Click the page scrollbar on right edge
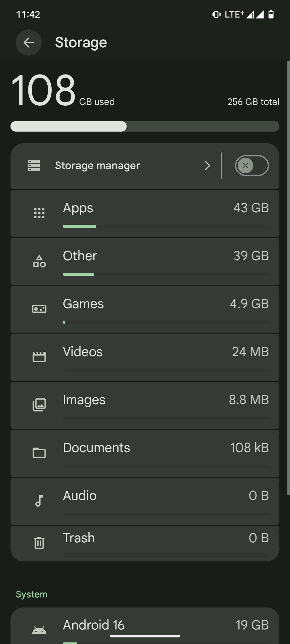 (x=288, y=277)
